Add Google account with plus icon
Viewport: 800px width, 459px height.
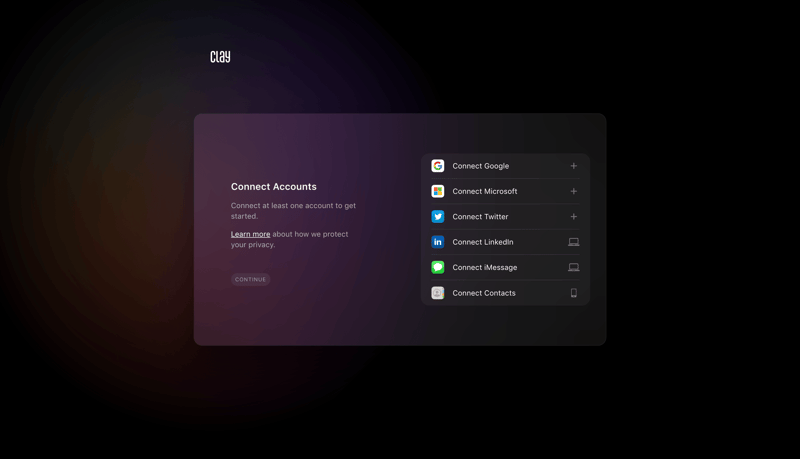573,166
